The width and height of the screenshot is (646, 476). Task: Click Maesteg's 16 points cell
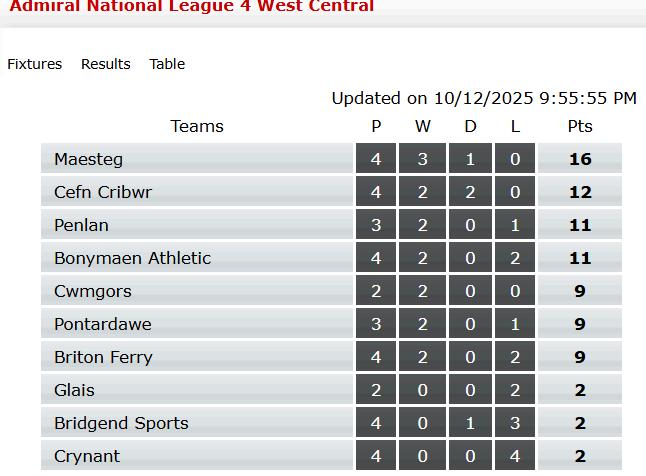(580, 158)
